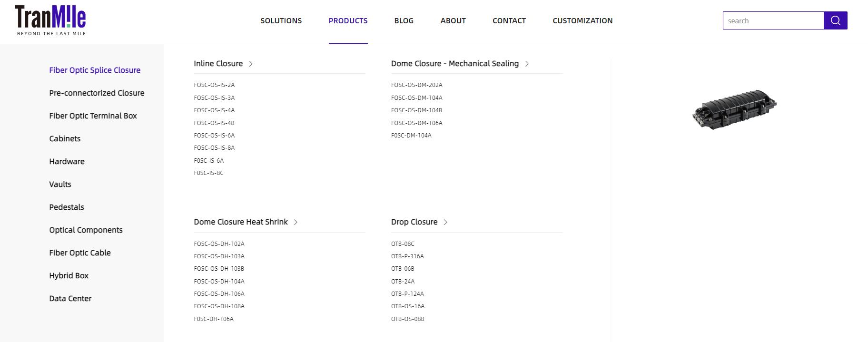Open the Solutions menu
Viewport: 868px width, 342px height.
coord(281,20)
